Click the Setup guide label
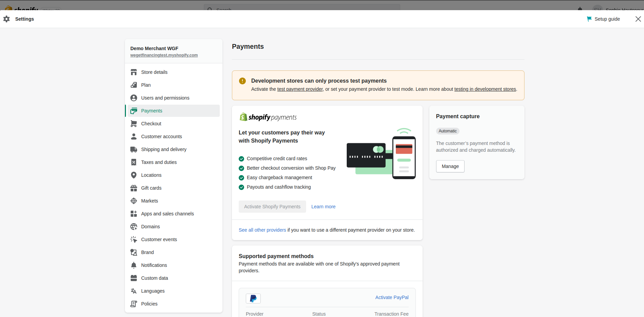This screenshot has height=317, width=644. [607, 19]
